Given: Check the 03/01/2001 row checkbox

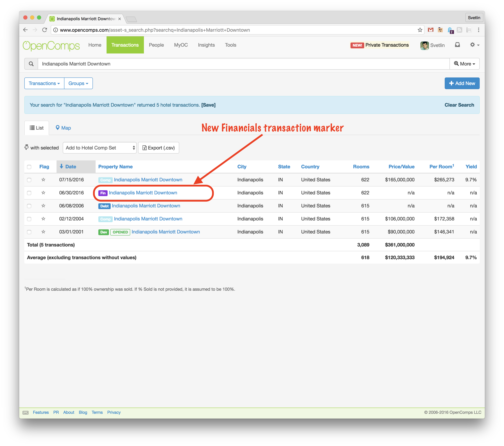Looking at the screenshot, I should pyautogui.click(x=29, y=232).
